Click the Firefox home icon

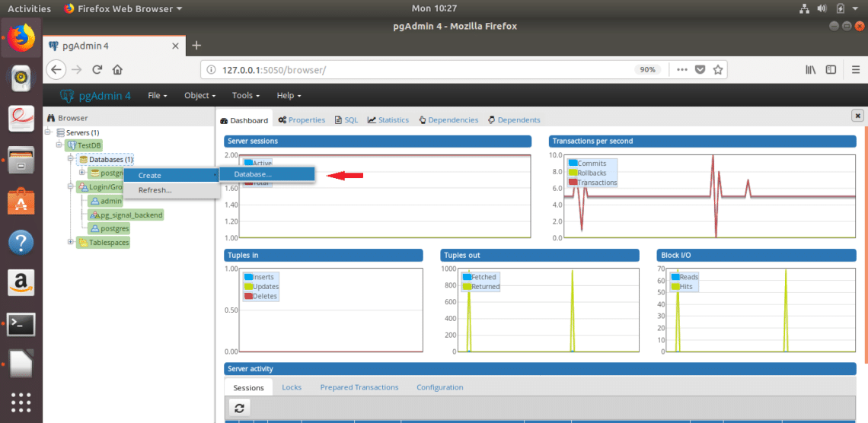[117, 69]
